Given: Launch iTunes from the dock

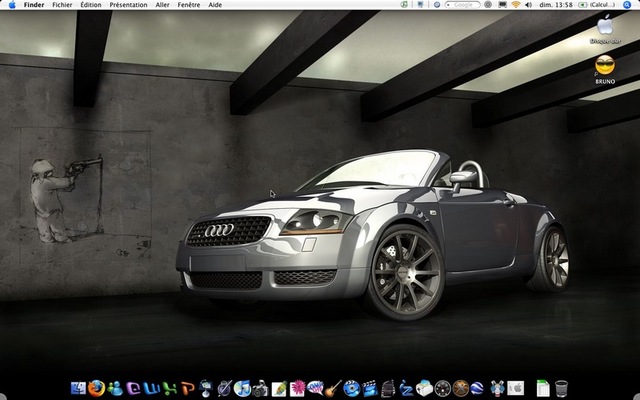Looking at the screenshot, I should 242,388.
